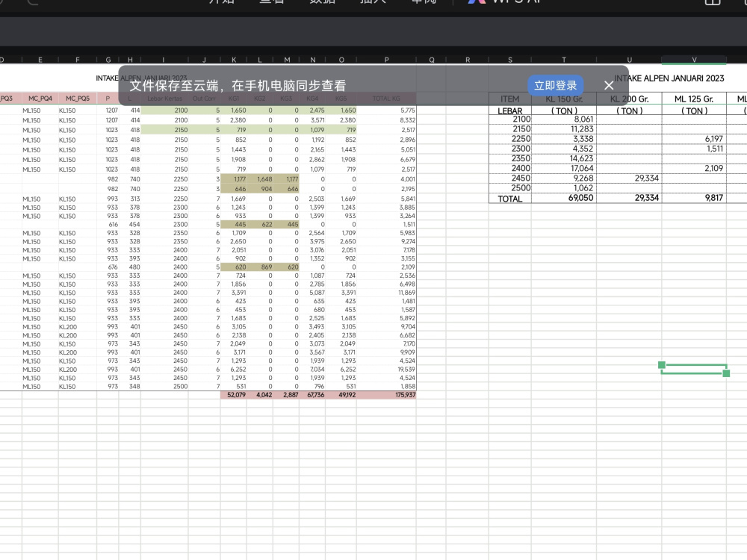
Task: Select column header F
Action: [77, 60]
